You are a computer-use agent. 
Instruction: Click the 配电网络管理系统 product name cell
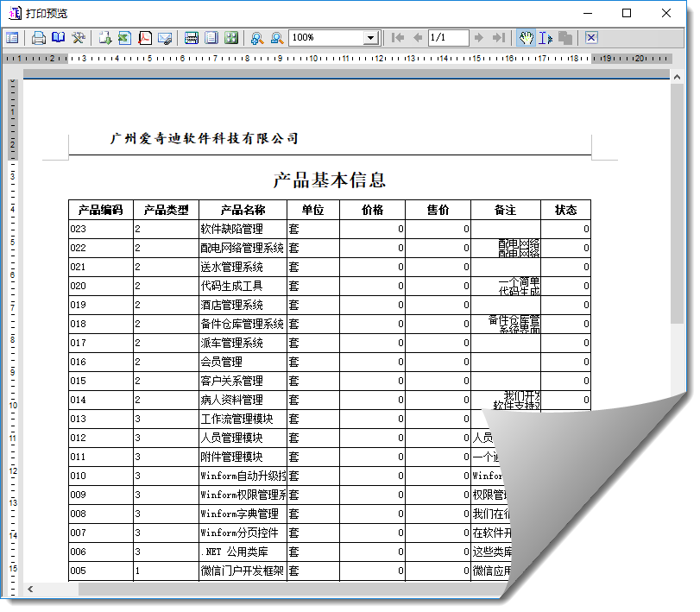point(243,248)
